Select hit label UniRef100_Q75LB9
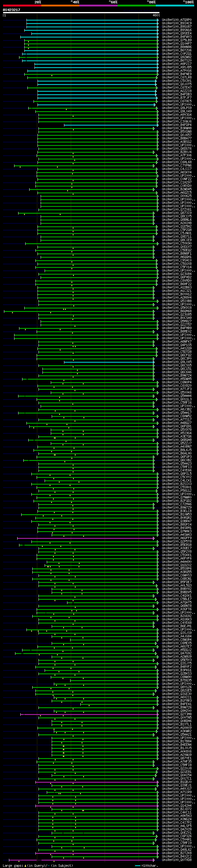The image size is (197, 868). pos(176,40)
